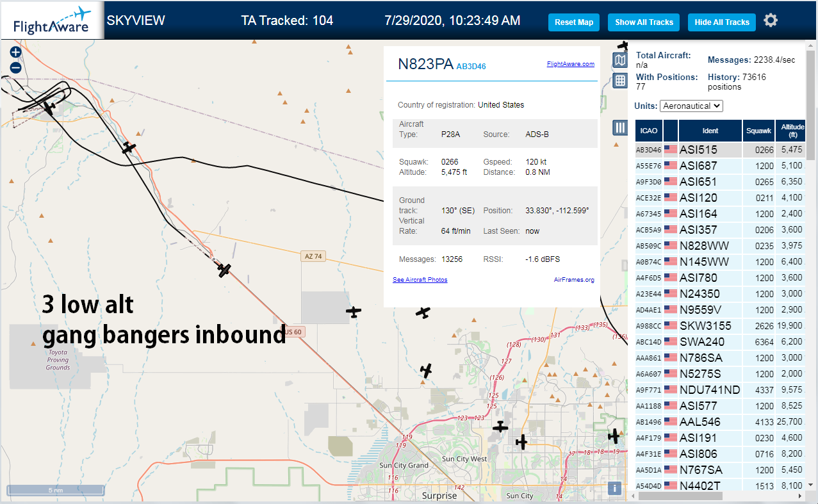The width and height of the screenshot is (818, 504).
Task: Click the scroll down arrow of sidebar
Action: tap(811, 485)
